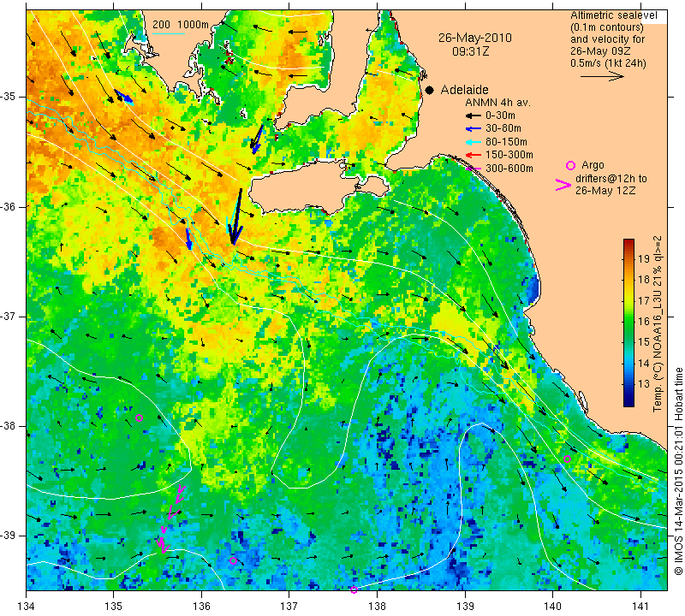Click the drifters@12h to 26-May 12Z text
685x616 pixels.
(x=611, y=185)
